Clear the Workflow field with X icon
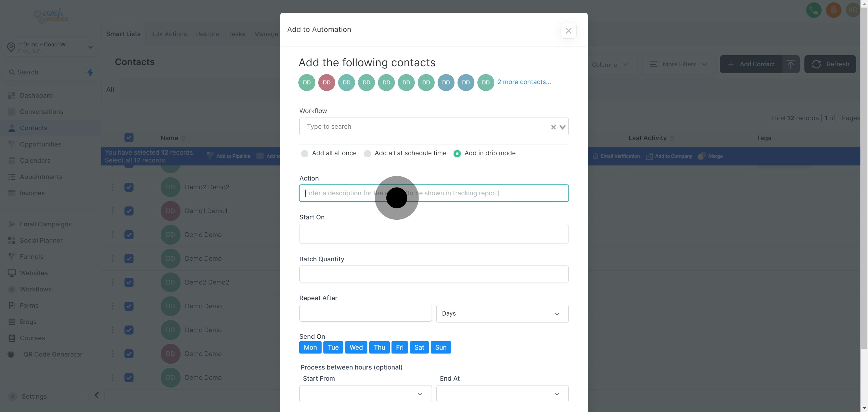The image size is (868, 412). point(553,127)
